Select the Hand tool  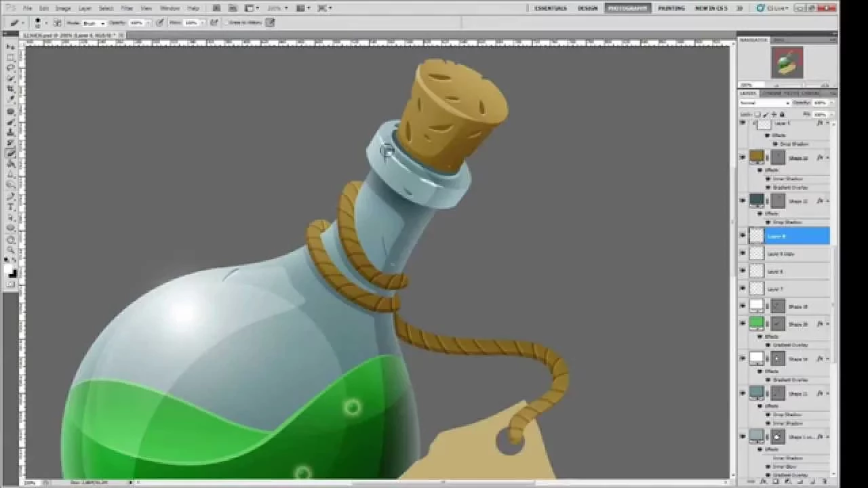click(x=10, y=240)
